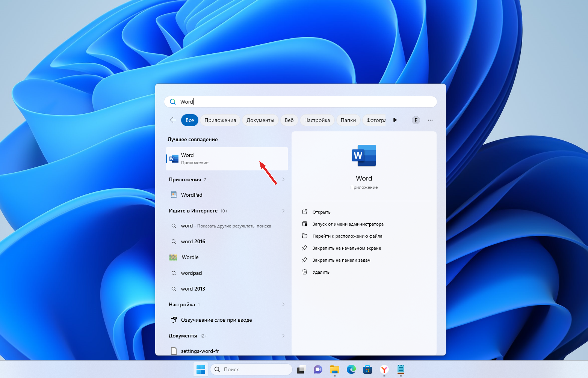
Task: Click the user account avatar 'E'
Action: click(x=416, y=120)
